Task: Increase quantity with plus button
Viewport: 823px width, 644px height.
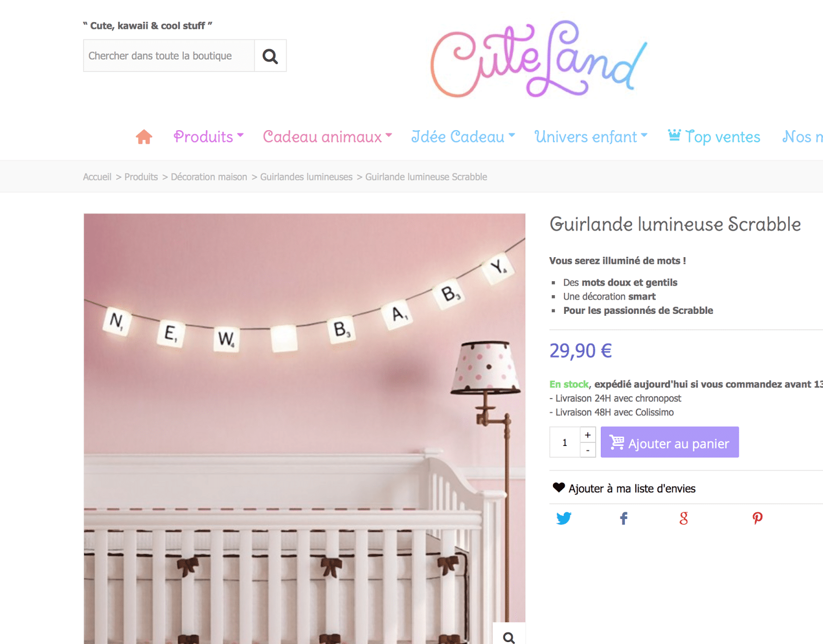Action: click(587, 435)
